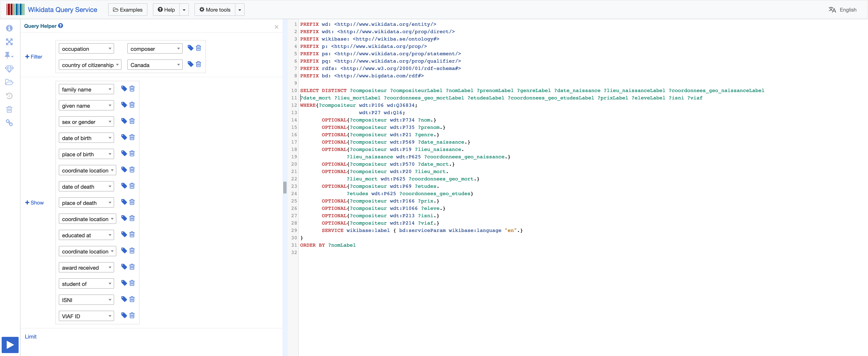Open the given name dropdown
868x356 pixels.
pos(86,106)
